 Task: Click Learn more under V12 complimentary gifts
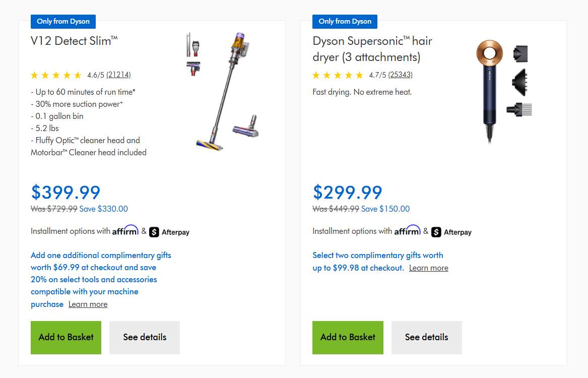coord(88,304)
